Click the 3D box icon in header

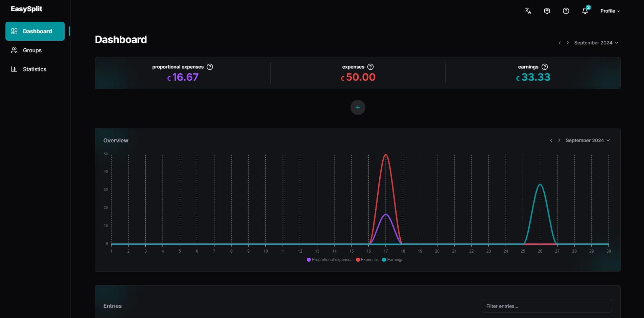click(x=547, y=11)
